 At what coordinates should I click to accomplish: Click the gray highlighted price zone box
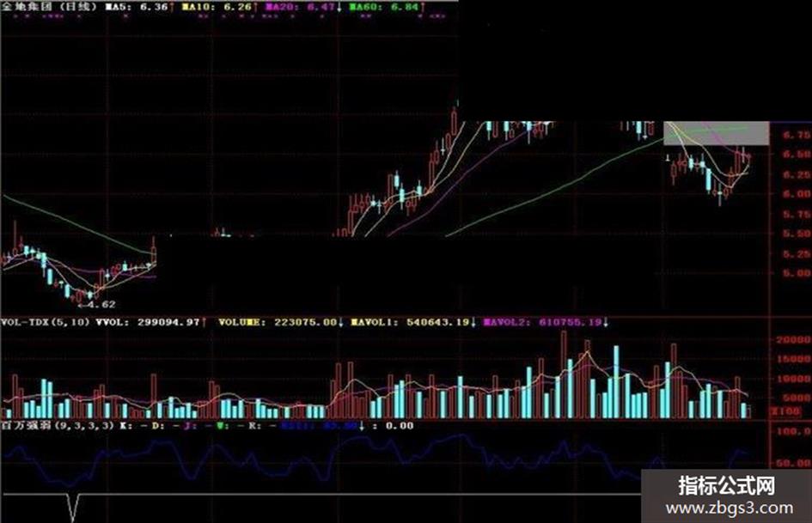[717, 133]
